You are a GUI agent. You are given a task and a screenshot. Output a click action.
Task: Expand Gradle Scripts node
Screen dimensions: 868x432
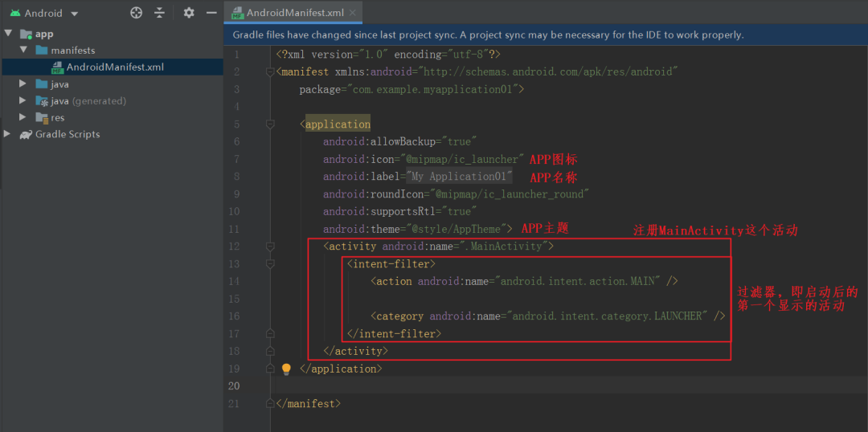click(x=7, y=134)
